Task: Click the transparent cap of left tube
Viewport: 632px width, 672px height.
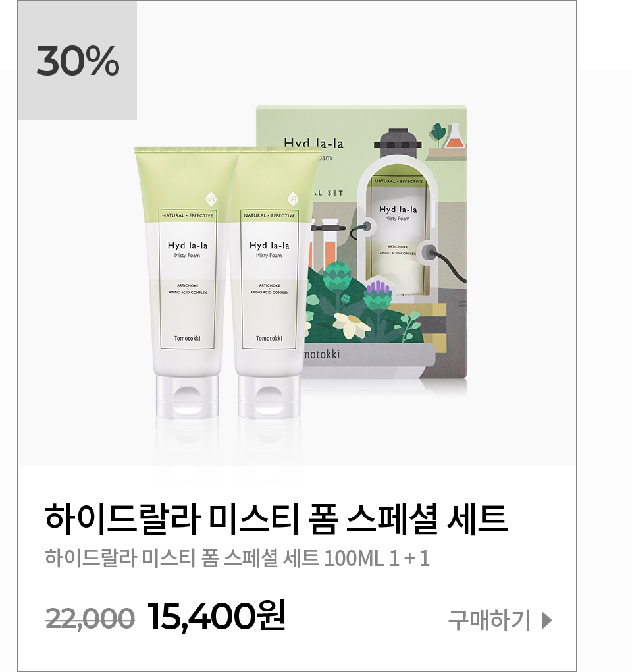Action: (187, 397)
